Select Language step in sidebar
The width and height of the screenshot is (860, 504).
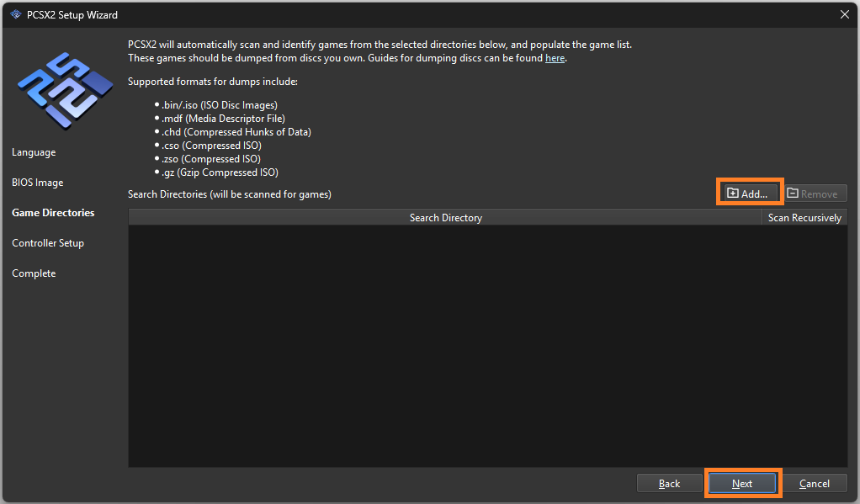coord(34,152)
